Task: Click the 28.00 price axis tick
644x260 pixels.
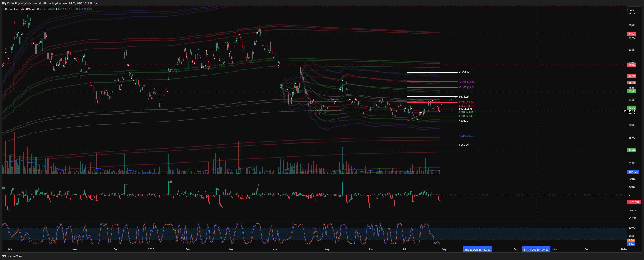Action: click(x=632, y=138)
